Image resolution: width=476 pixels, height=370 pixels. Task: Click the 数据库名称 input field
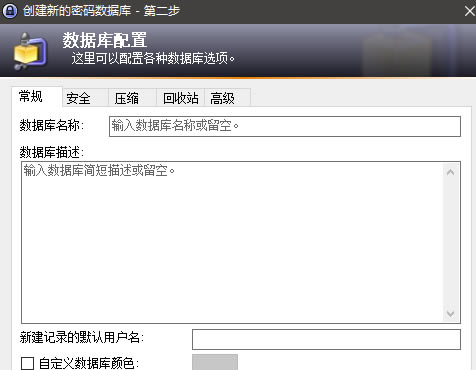pyautogui.click(x=285, y=126)
